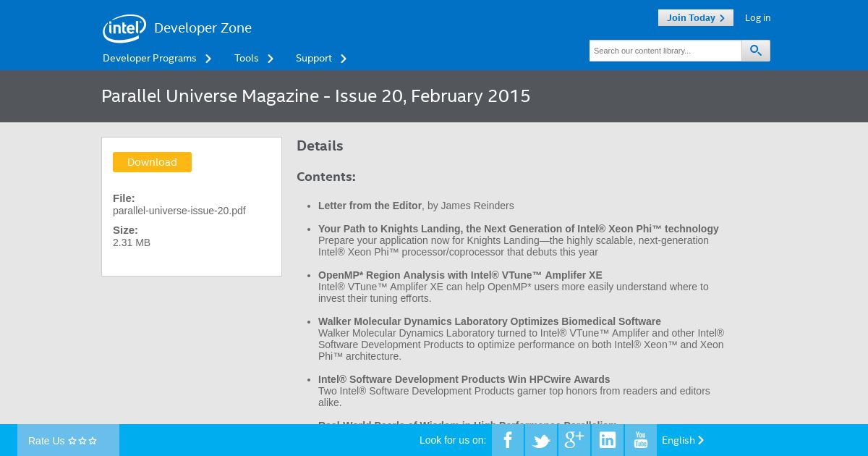Expand the Developer Programs menu

(x=157, y=58)
